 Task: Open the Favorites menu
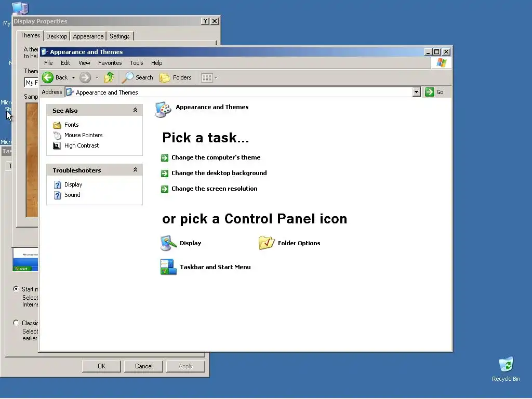pos(110,63)
